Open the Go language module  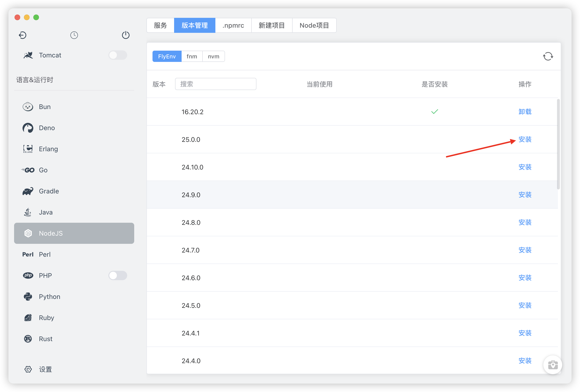(x=43, y=170)
